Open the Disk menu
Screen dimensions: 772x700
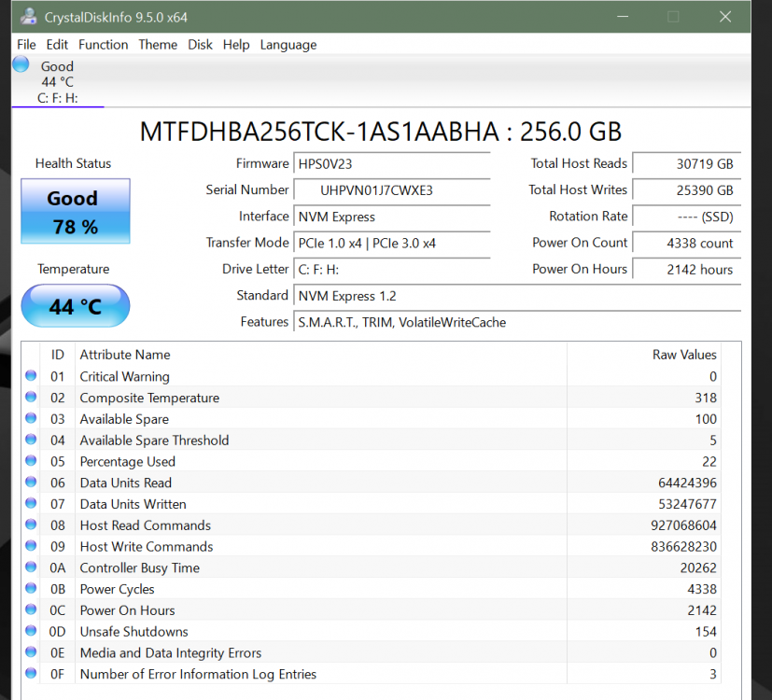[200, 45]
